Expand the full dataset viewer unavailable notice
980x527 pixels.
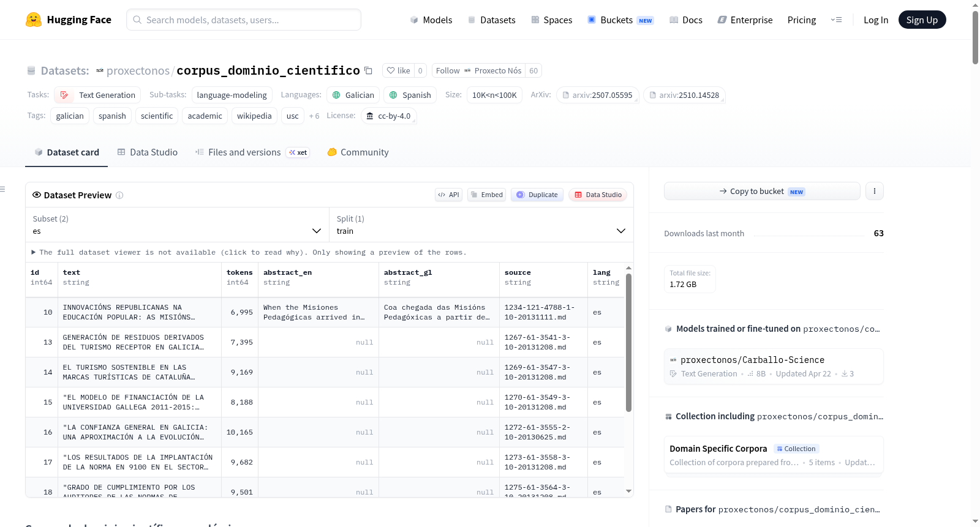249,252
